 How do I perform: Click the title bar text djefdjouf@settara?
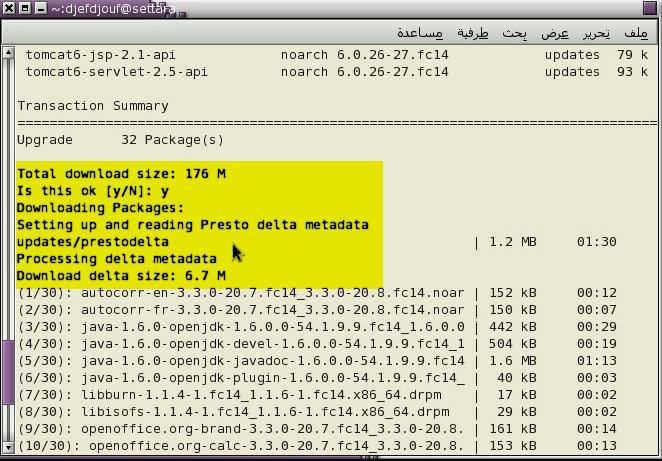[112, 8]
